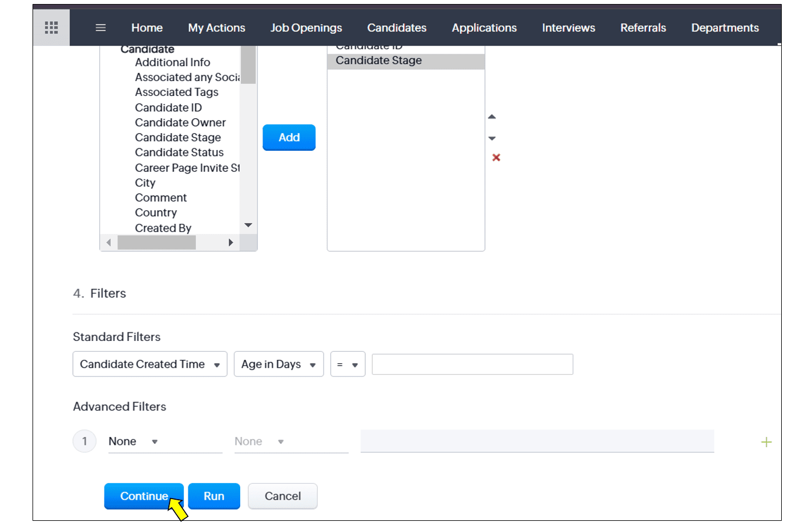Select Associated any Social field
The image size is (812, 526).
point(187,77)
